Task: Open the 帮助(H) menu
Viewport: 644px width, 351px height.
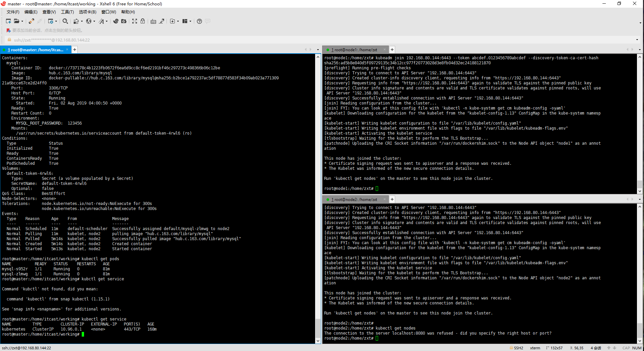Action: (128, 12)
